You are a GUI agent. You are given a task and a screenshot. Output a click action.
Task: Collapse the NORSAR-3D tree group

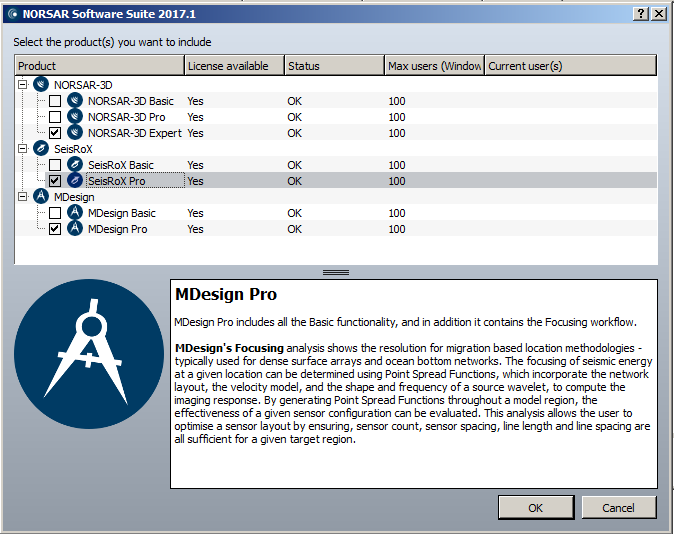(x=23, y=84)
